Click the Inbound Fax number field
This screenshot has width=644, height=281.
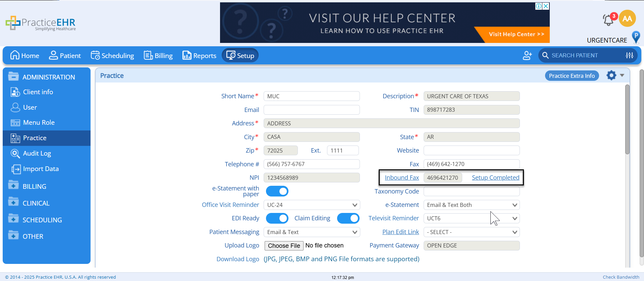(443, 178)
